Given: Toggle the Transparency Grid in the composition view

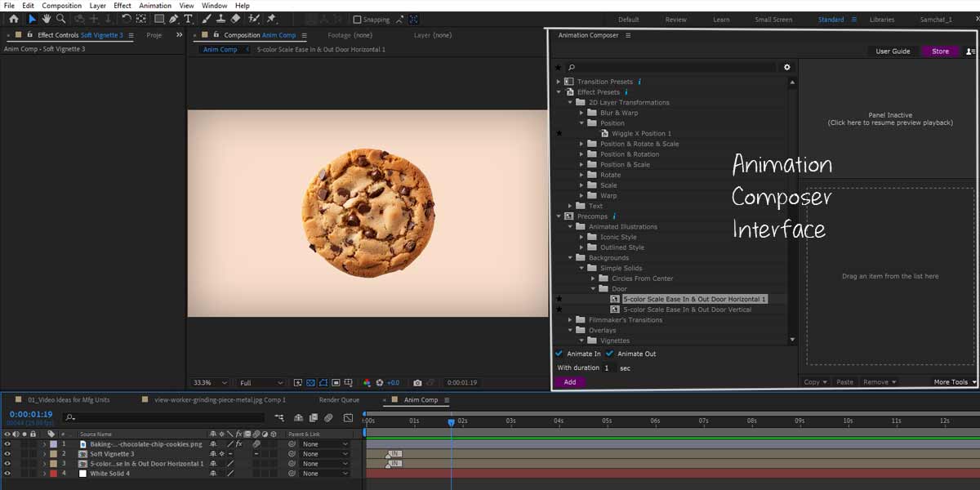Looking at the screenshot, I should [x=310, y=382].
